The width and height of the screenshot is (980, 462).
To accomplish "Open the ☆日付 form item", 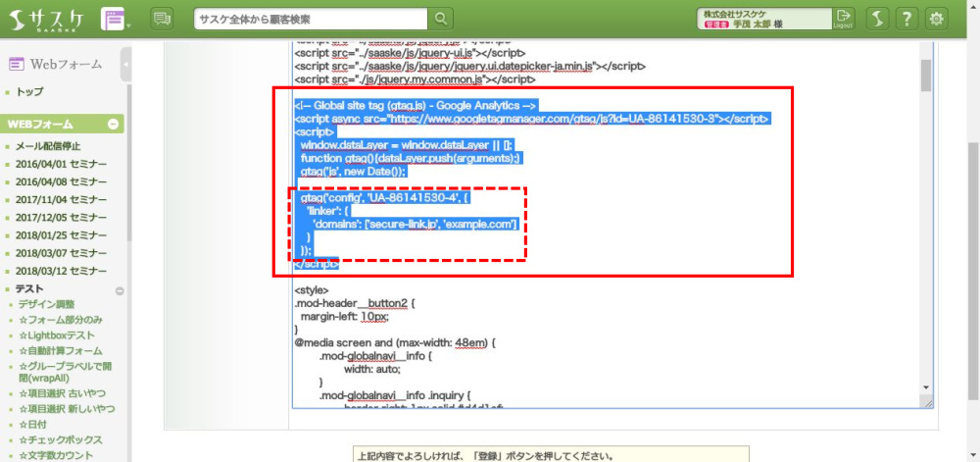I will click(33, 425).
